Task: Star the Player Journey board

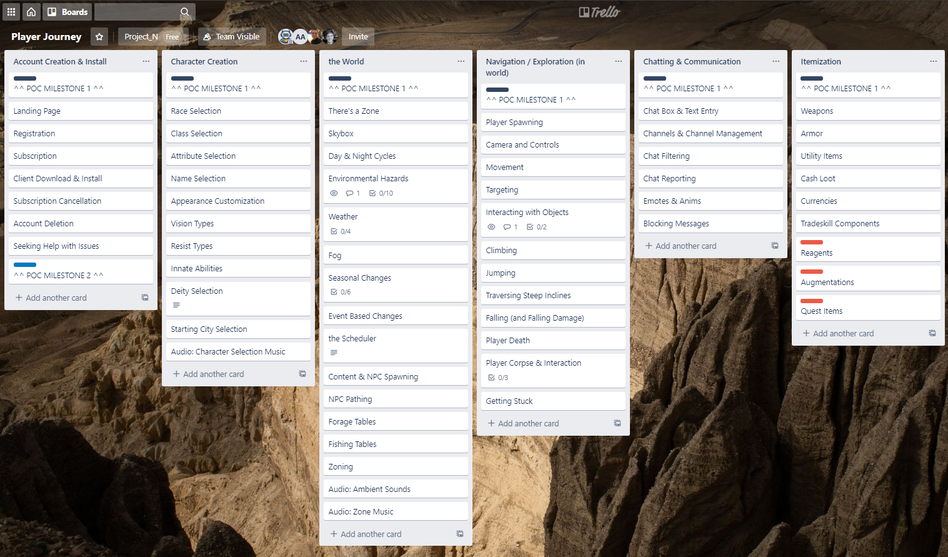Action: [x=99, y=37]
